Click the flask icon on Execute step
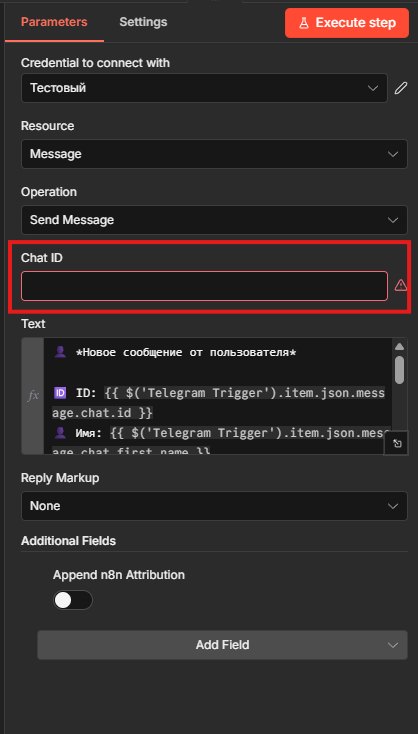The width and height of the screenshot is (418, 734). [303, 23]
